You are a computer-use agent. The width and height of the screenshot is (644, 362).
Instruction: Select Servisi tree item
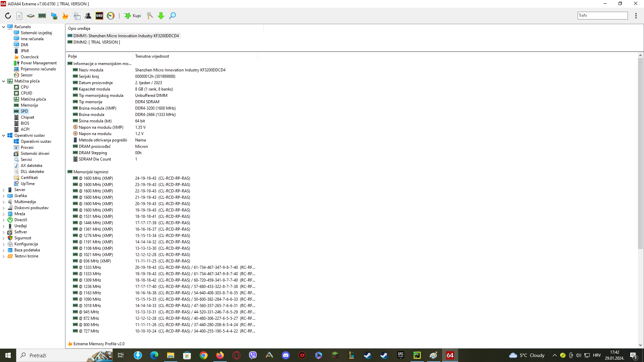pos(26,160)
